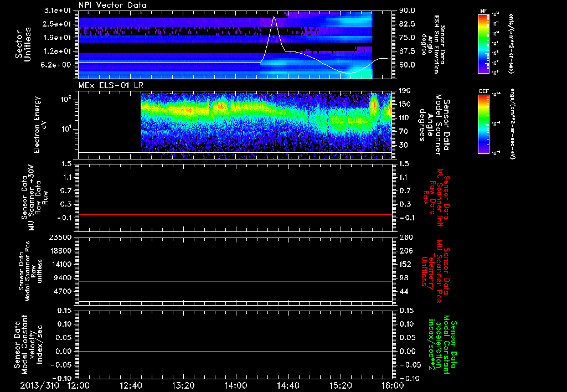Click the green "Model Constant acceleration" label
The image size is (567, 392).
pyautogui.click(x=443, y=345)
